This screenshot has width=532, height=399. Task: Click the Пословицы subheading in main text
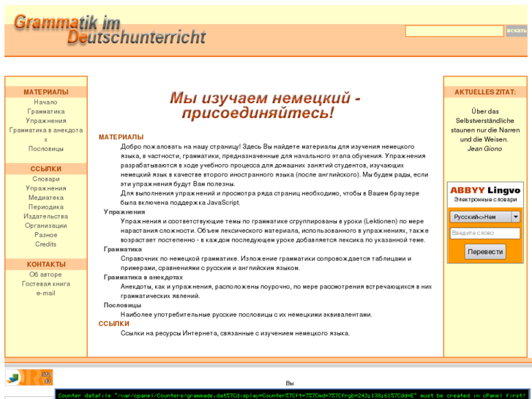click(122, 305)
